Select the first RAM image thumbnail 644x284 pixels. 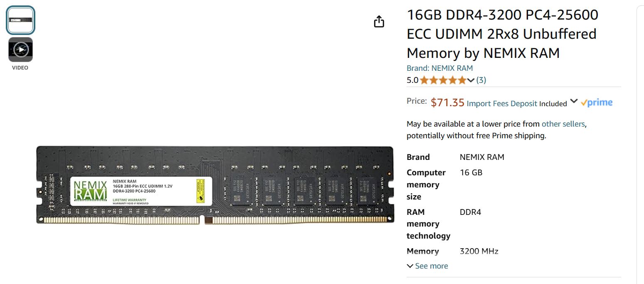20,20
